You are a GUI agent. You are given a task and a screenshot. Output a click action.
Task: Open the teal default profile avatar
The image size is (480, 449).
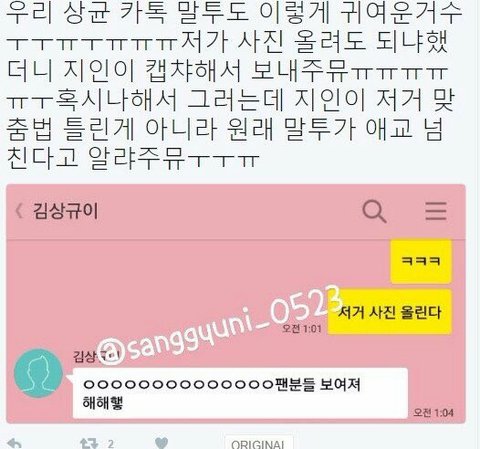pyautogui.click(x=39, y=374)
